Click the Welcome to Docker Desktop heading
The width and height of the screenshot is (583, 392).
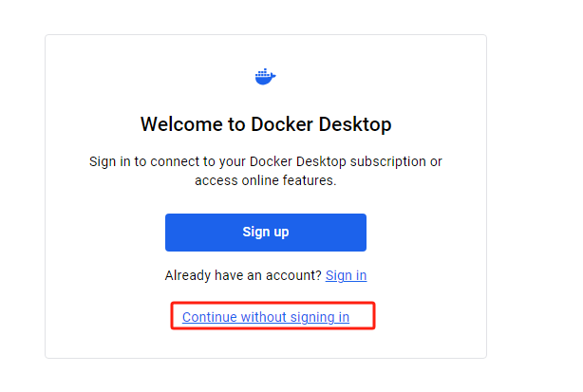pos(266,124)
